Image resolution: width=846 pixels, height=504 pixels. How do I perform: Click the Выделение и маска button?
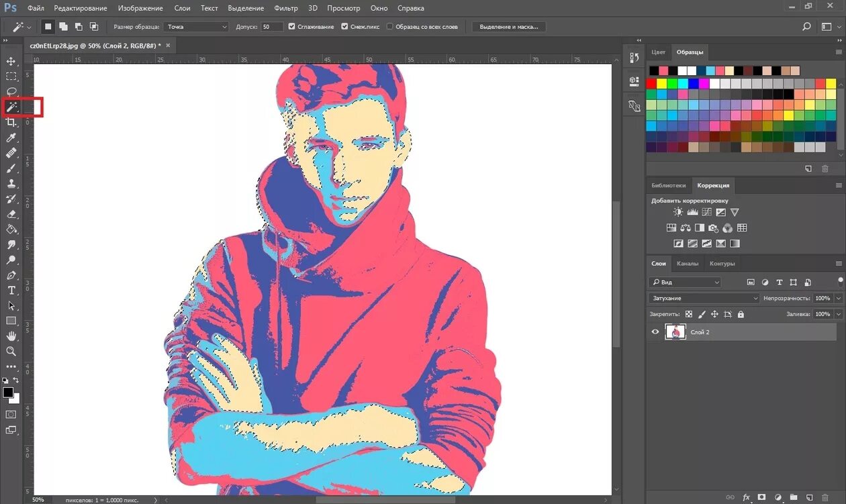pos(509,27)
